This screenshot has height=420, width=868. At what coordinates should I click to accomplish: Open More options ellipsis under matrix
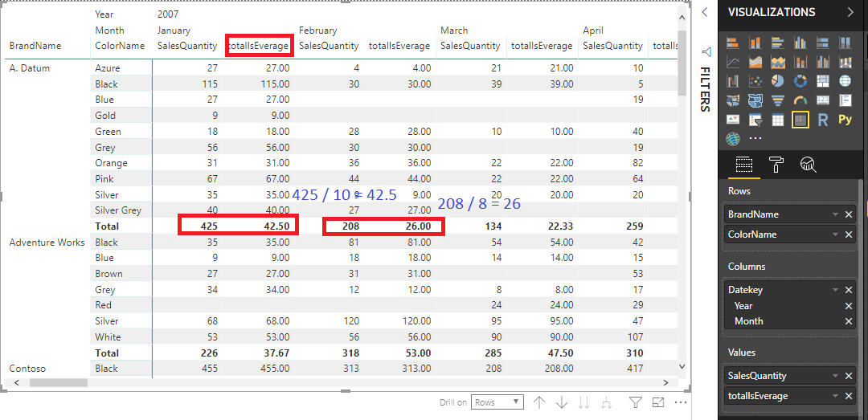click(681, 402)
